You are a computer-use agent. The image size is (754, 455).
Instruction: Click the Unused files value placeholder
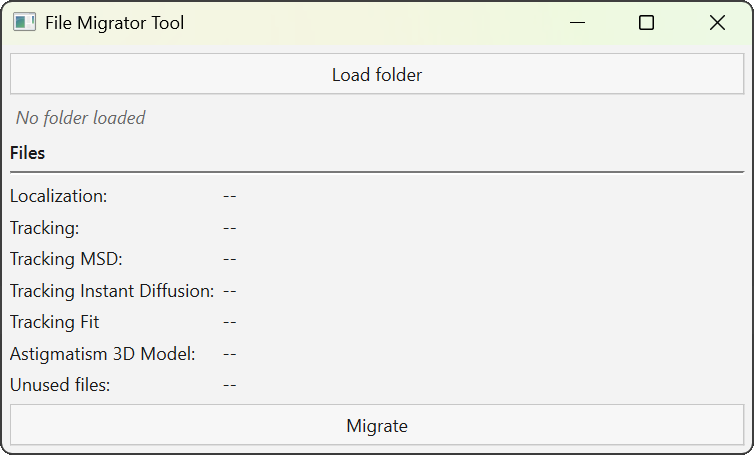point(230,385)
